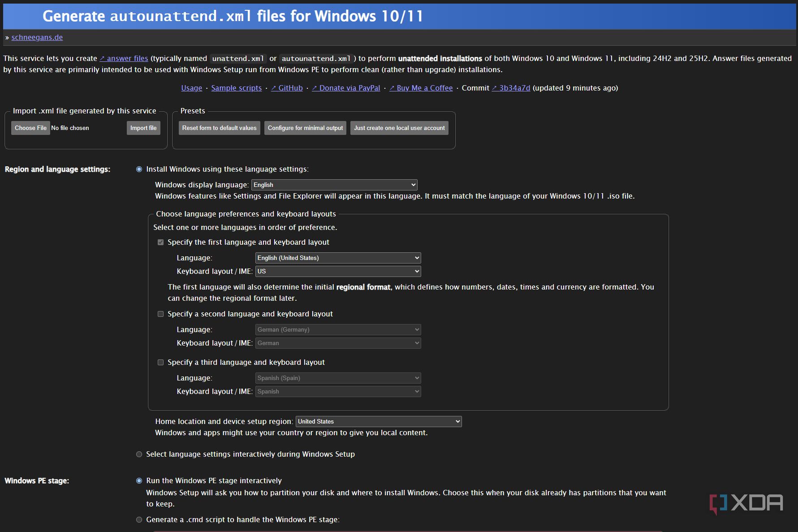Click the Import file button
Viewport: 798px width, 532px height.
click(143, 128)
